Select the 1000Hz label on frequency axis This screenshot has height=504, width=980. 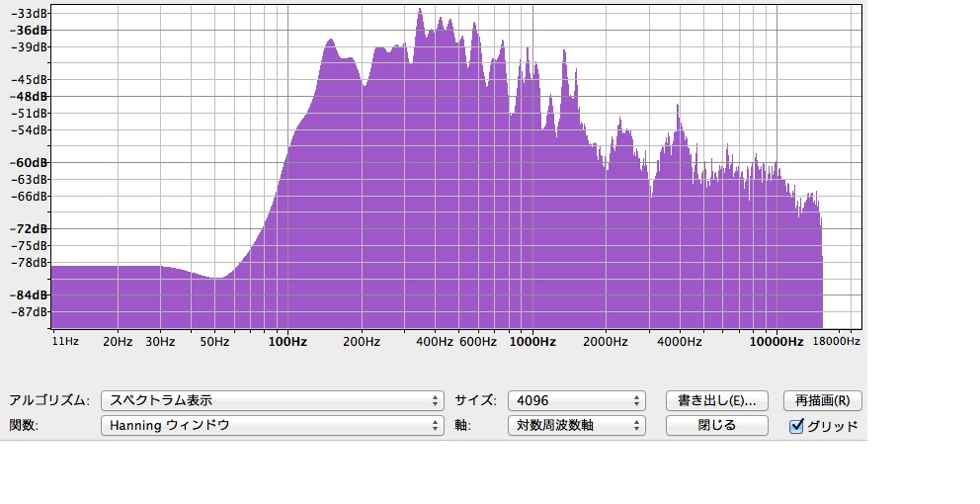click(532, 342)
